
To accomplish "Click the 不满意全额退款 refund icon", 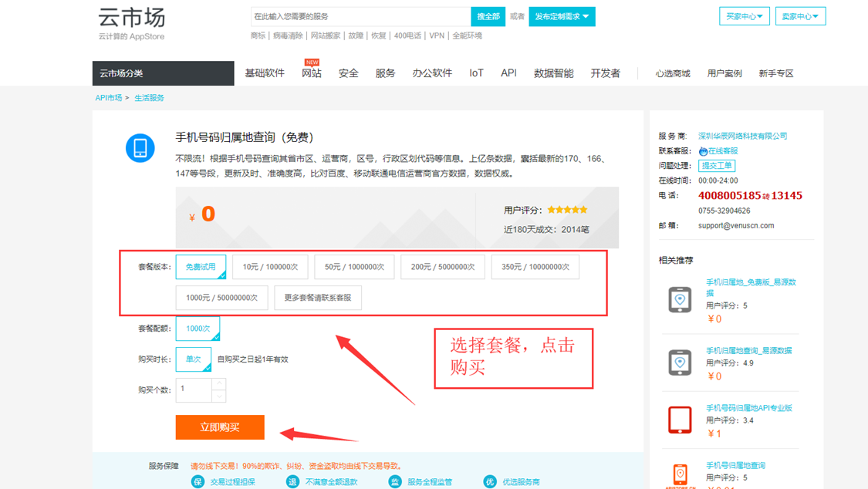I will 293,482.
